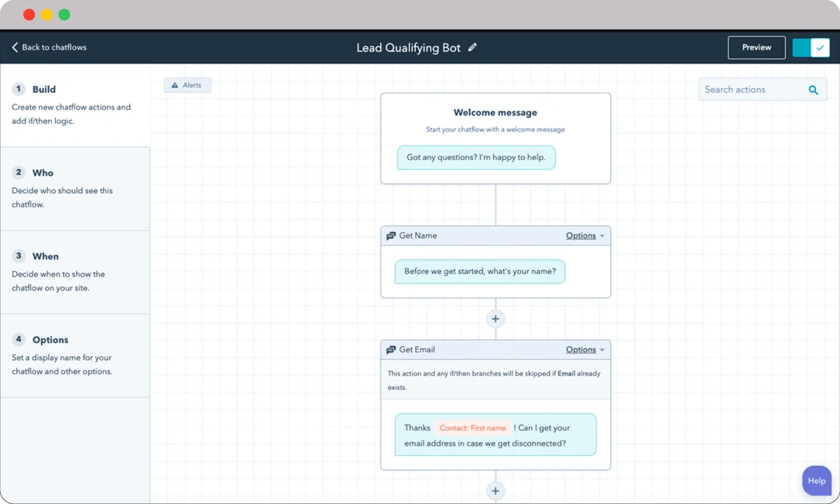
Task: Select the Build step tab
Action: click(x=75, y=105)
